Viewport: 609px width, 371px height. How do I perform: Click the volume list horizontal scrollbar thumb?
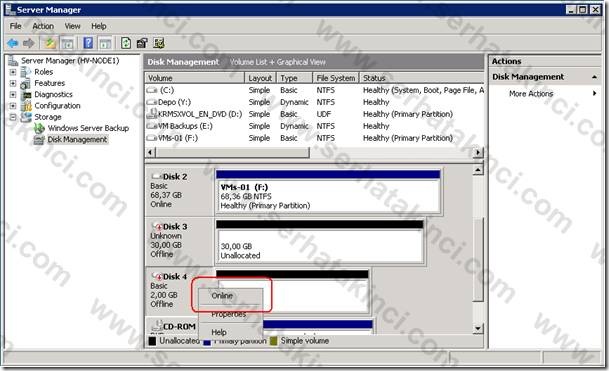(x=233, y=153)
